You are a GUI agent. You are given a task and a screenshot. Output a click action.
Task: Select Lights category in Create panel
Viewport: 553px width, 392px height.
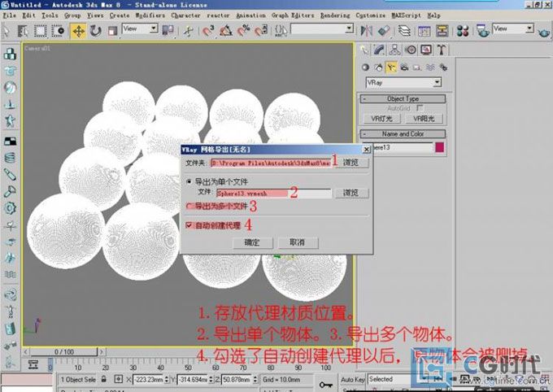[x=391, y=67]
